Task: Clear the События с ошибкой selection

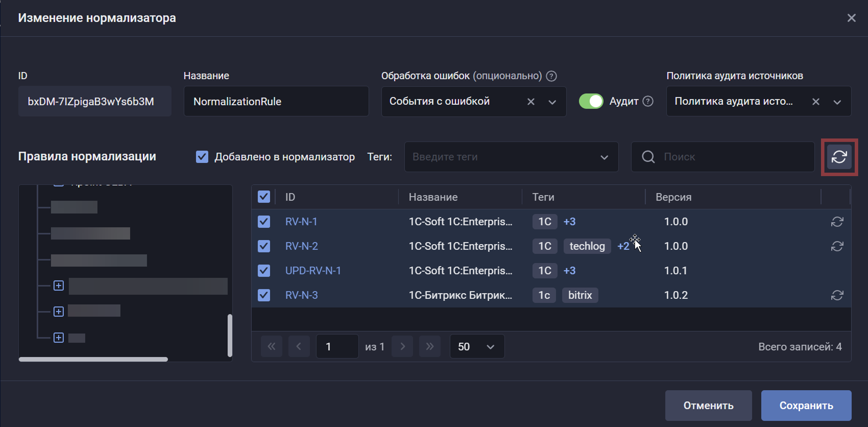Action: point(531,102)
